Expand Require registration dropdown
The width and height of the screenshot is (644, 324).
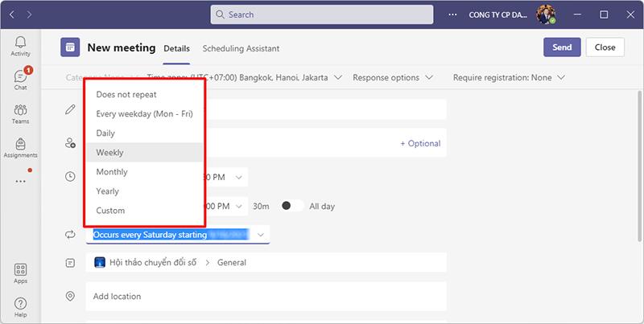(509, 78)
